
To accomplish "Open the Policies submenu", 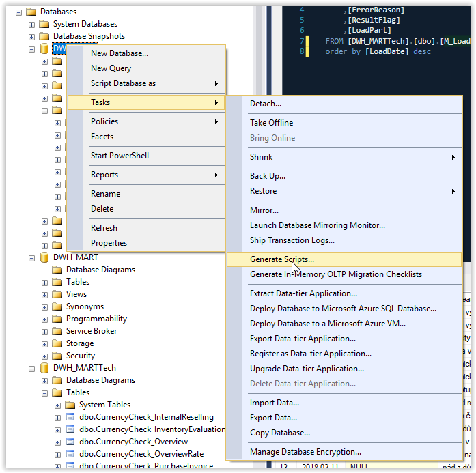I will click(146, 121).
